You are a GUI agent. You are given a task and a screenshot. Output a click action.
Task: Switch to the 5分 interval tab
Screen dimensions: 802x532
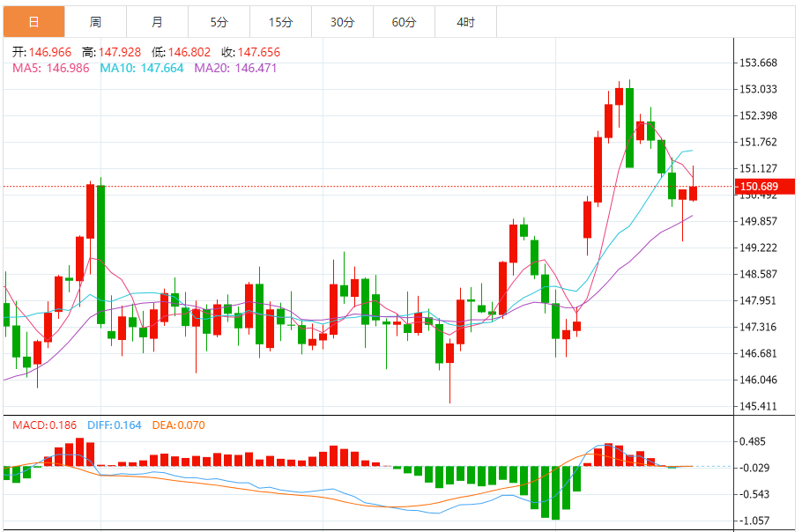(x=219, y=22)
